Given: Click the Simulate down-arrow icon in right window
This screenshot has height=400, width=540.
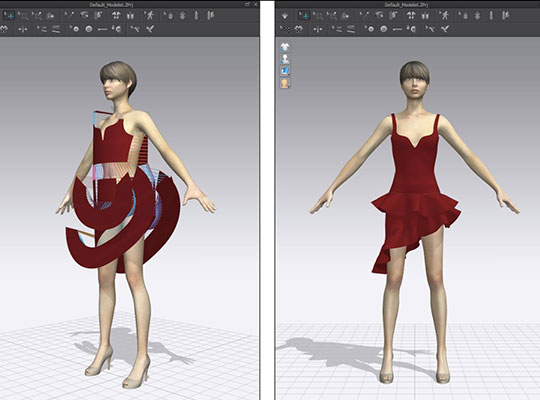Looking at the screenshot, I should (284, 16).
